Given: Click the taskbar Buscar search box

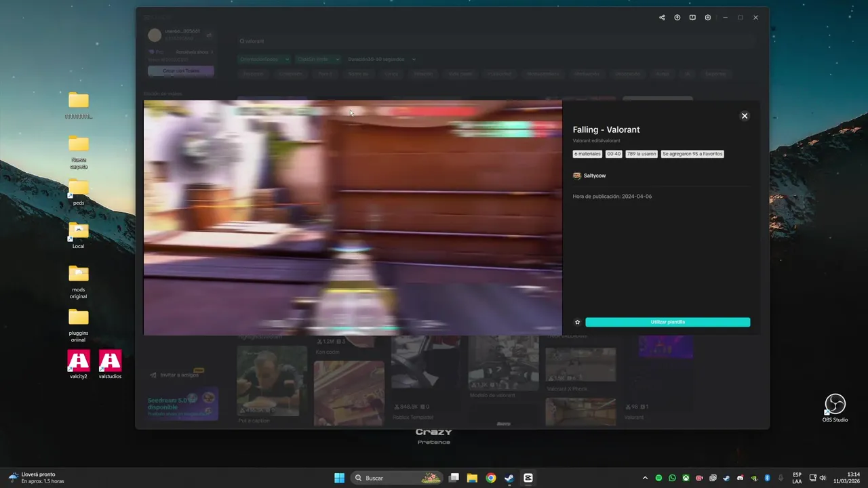Looking at the screenshot, I should tap(397, 478).
